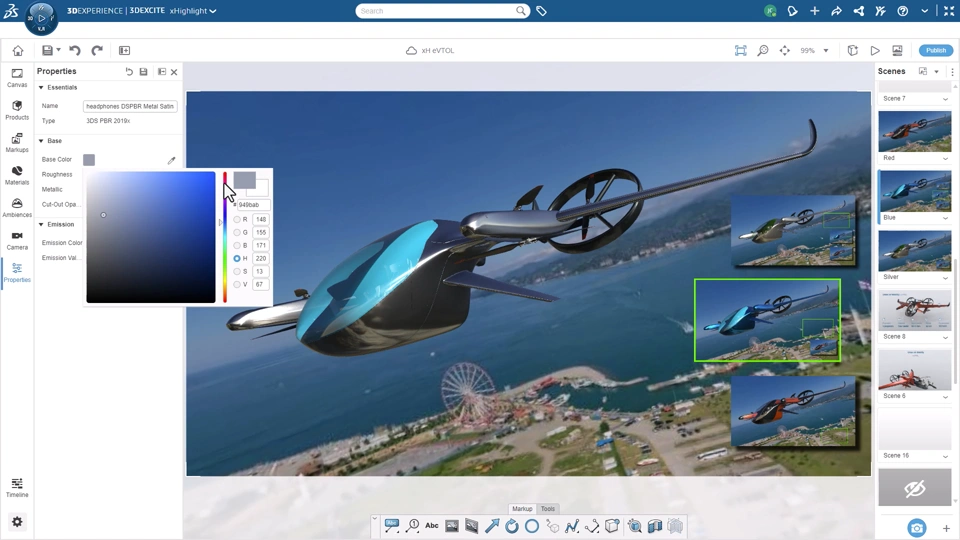Open notifications bell in top bar
The height and width of the screenshot is (540, 960).
pos(792,11)
